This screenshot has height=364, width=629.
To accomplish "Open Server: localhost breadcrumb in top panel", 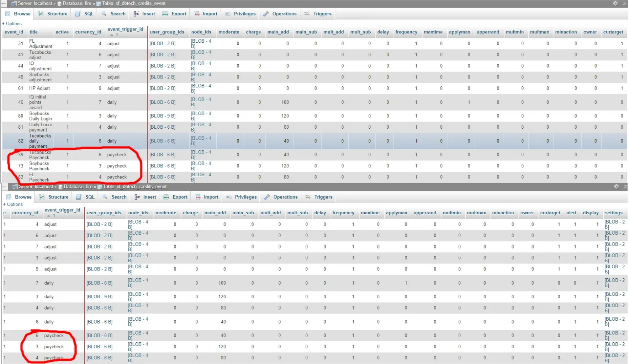I will [x=34, y=4].
